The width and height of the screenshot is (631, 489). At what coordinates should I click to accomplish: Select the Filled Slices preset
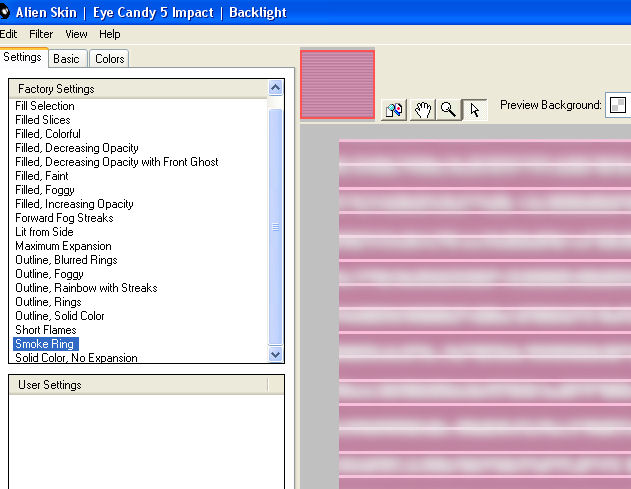tap(43, 120)
